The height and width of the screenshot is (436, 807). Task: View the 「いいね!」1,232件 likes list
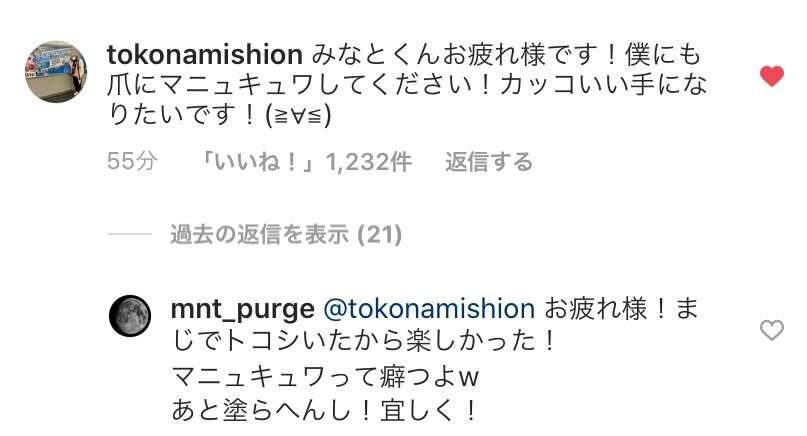coord(305,162)
